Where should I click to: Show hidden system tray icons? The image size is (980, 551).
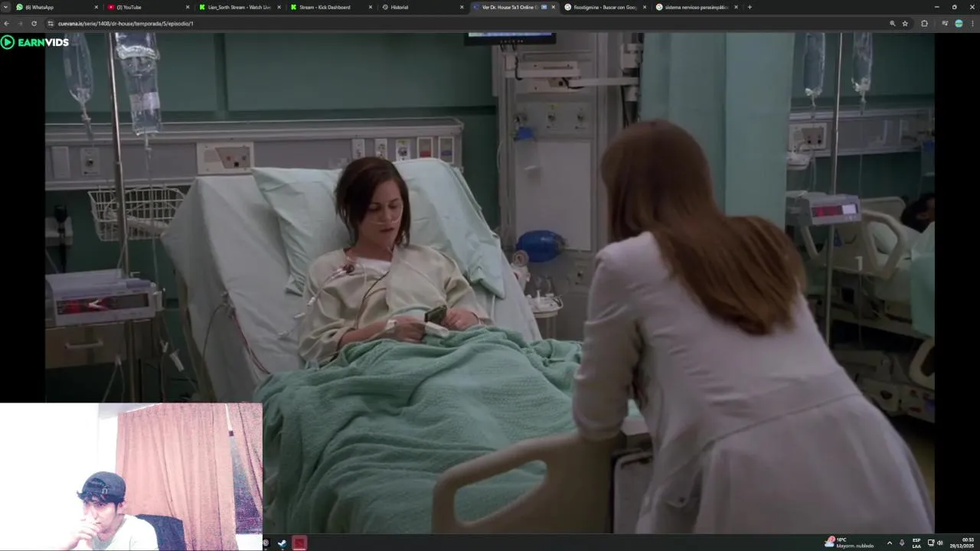(889, 543)
